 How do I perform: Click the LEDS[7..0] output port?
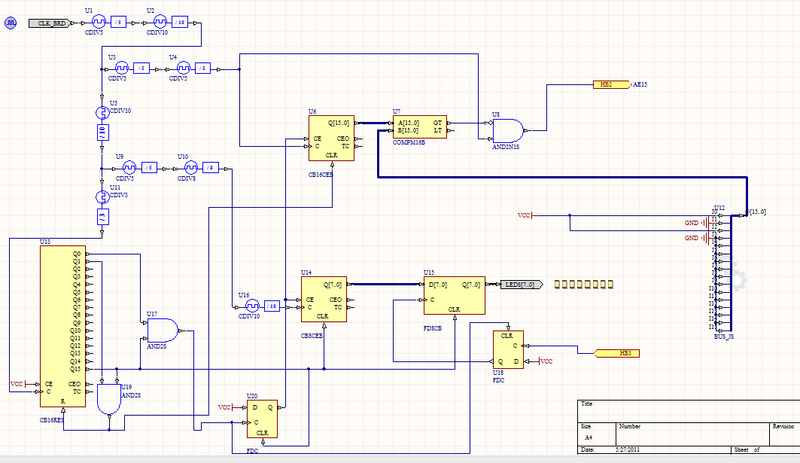[x=520, y=284]
